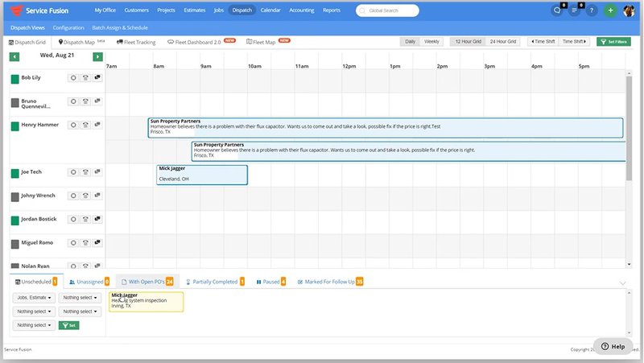Shift time forward with right Time Shift
This screenshot has width=644, height=363.
[574, 42]
